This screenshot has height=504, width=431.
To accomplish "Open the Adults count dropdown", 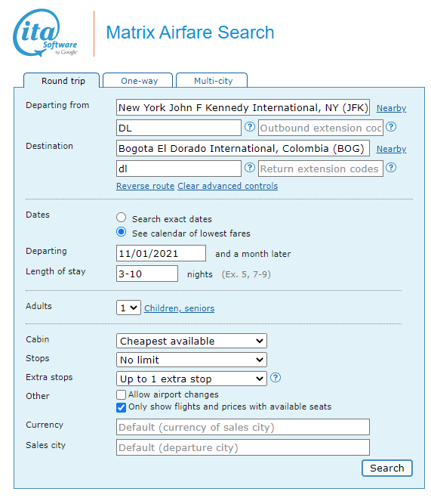I will coord(128,308).
